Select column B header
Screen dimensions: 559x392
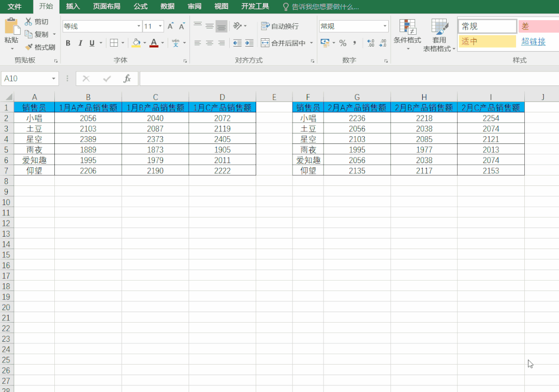pos(88,97)
